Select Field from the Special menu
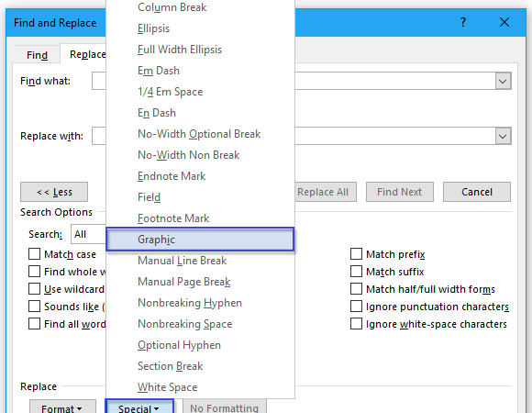 200,197
